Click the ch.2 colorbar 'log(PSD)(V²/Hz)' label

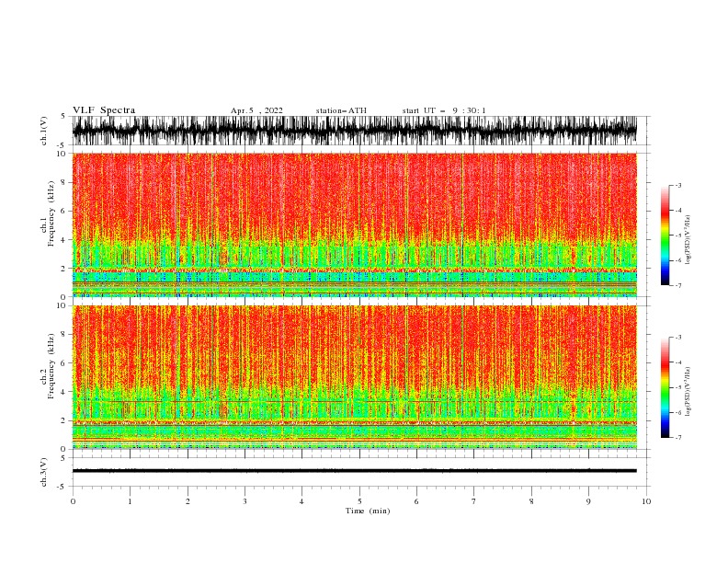[x=688, y=392]
